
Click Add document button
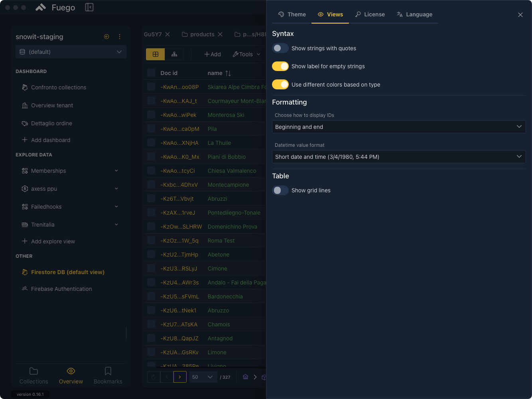(212, 54)
